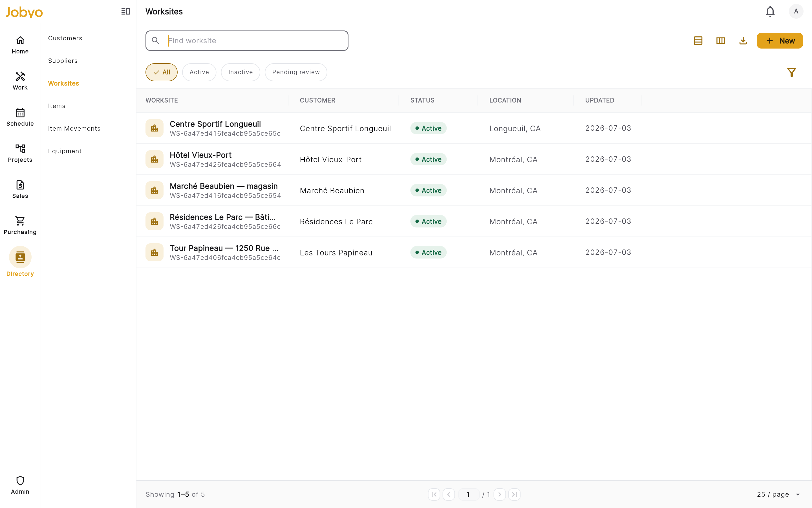
Task: Sort by UPDATED column header
Action: [x=600, y=100]
